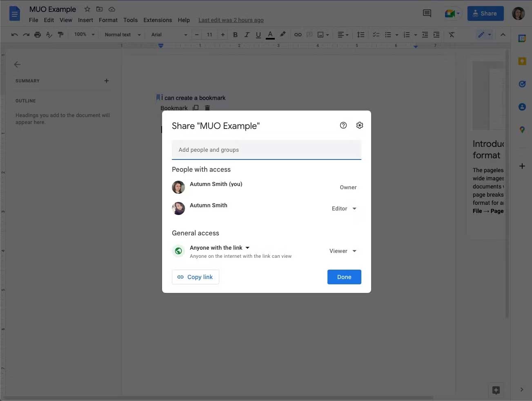532x401 pixels.
Task: Select the Bold formatting icon
Action: (235, 35)
